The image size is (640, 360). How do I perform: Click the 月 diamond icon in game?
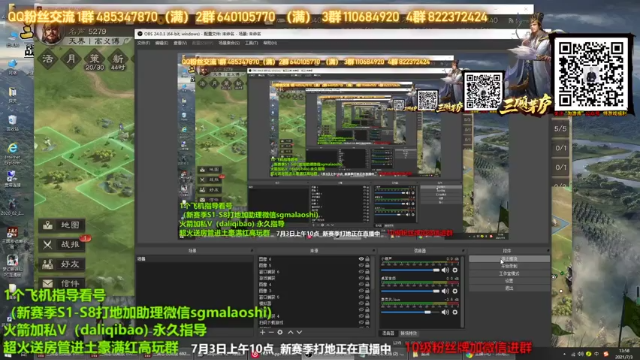(71, 59)
